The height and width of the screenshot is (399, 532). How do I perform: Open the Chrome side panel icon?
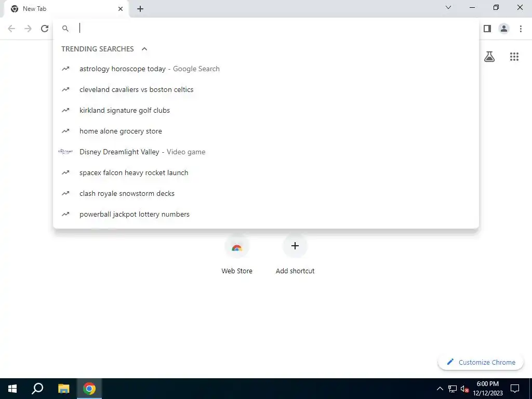[x=487, y=29]
